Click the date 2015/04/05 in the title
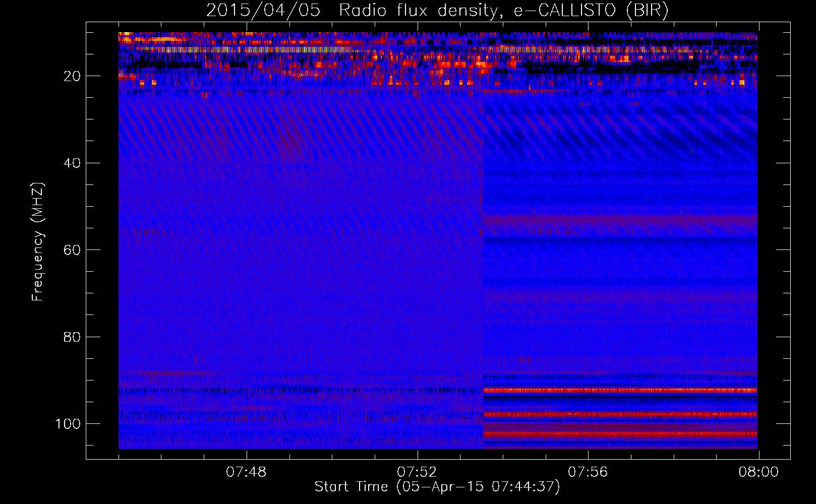 click(x=263, y=11)
